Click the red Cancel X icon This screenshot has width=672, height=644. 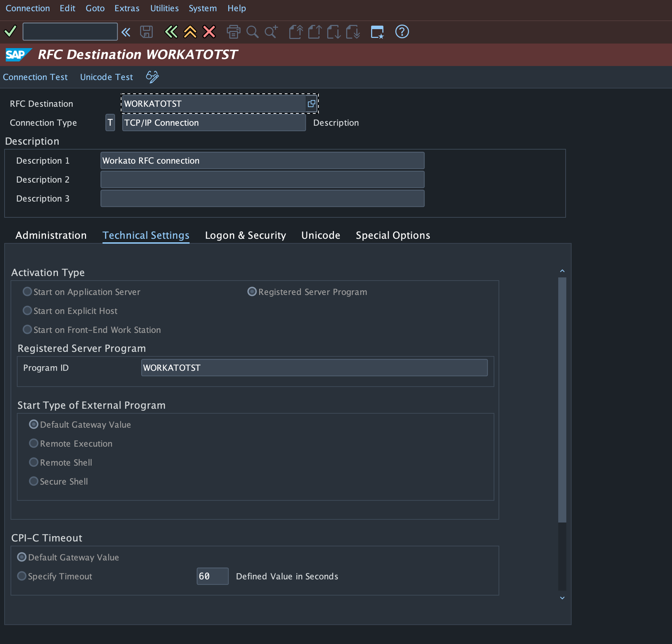pos(209,32)
